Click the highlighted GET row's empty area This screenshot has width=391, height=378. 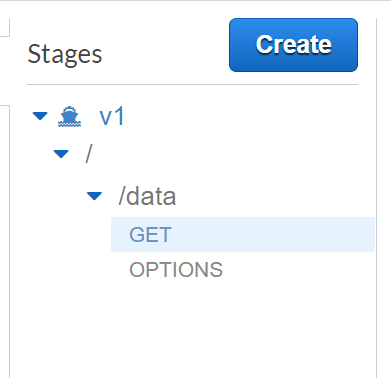273,234
